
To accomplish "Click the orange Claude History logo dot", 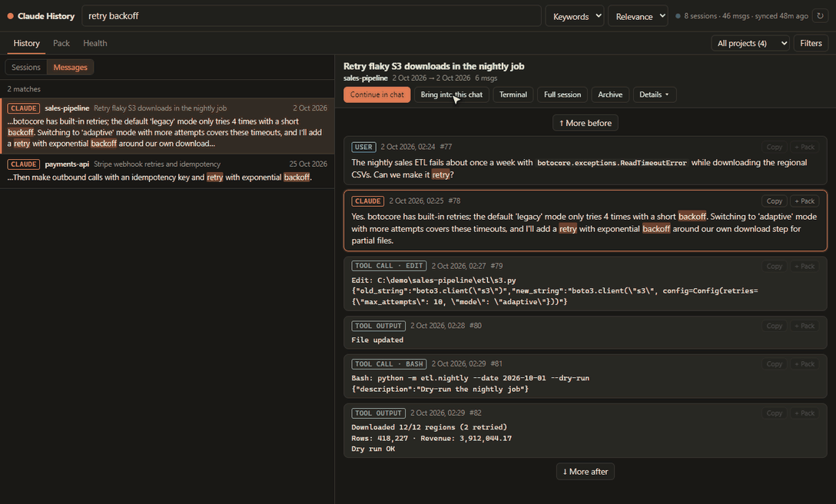I will (x=10, y=17).
